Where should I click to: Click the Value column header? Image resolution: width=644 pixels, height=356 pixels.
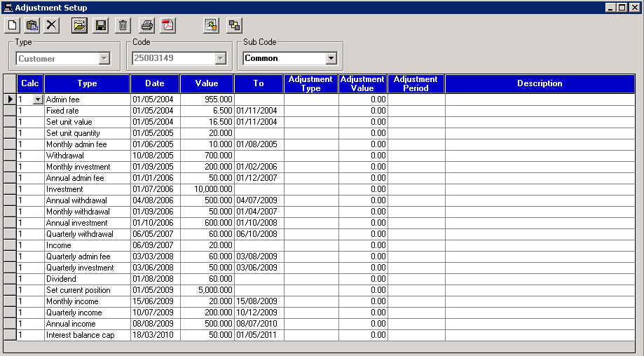click(x=207, y=83)
